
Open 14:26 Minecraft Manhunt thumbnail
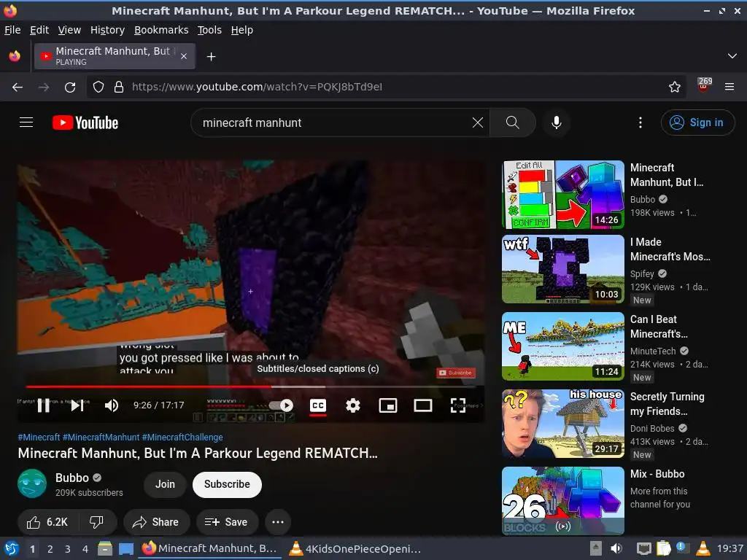coord(563,195)
